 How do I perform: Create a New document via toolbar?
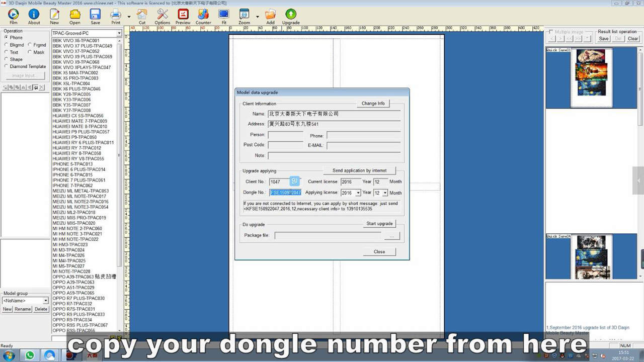coord(54,16)
